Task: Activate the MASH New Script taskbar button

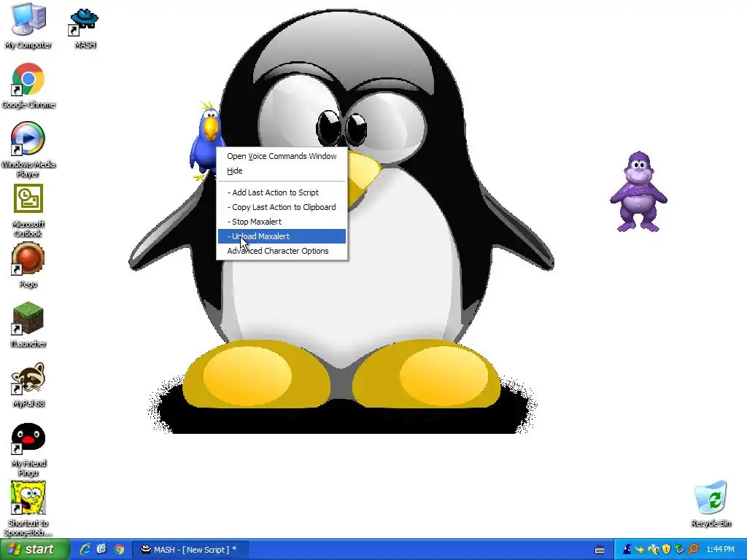Action: coord(189,550)
